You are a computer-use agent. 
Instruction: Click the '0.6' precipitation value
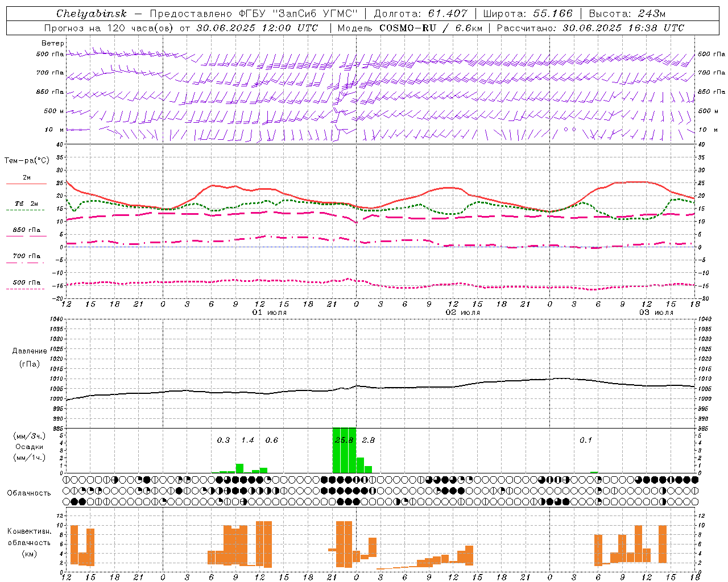click(x=272, y=440)
